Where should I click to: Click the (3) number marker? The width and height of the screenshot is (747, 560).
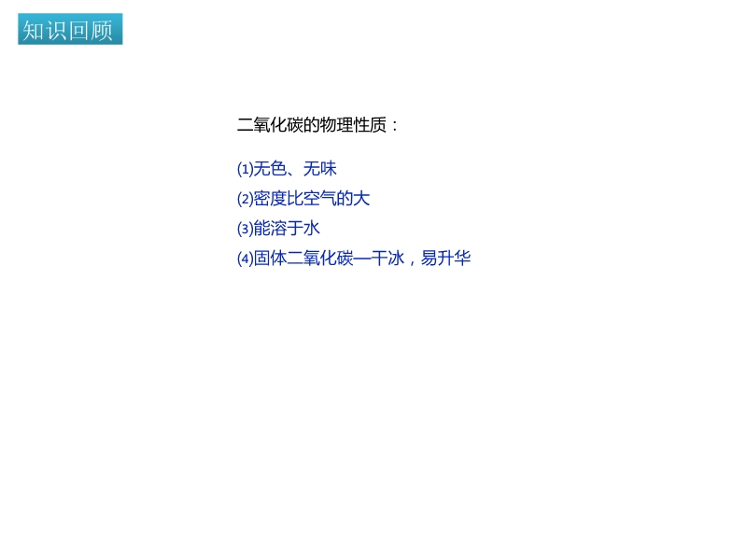[245, 229]
